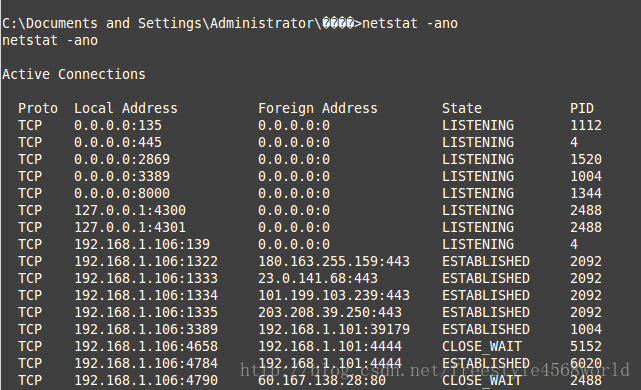This screenshot has height=390, width=641.
Task: Click the netstat -ano command at the prompt
Action: [410, 23]
